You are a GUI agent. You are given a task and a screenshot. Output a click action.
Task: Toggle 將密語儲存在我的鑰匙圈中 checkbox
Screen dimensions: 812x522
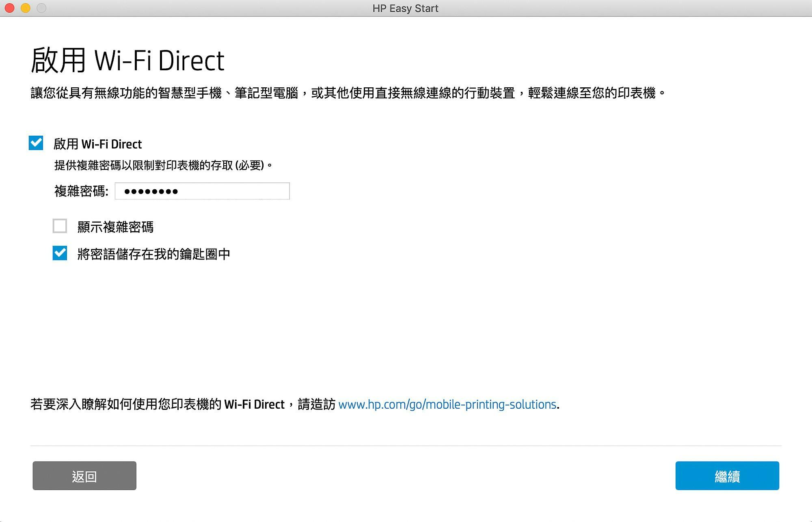[60, 253]
